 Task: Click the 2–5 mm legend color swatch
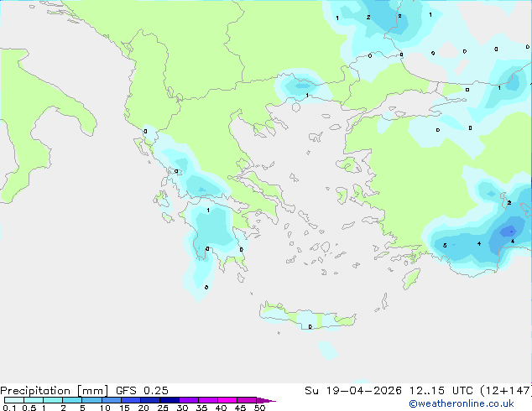pos(72,400)
